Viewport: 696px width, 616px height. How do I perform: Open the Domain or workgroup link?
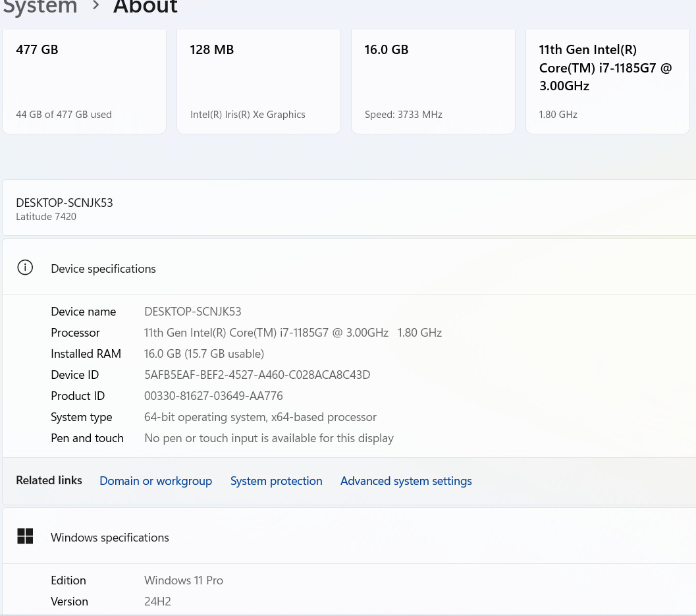[x=156, y=481]
